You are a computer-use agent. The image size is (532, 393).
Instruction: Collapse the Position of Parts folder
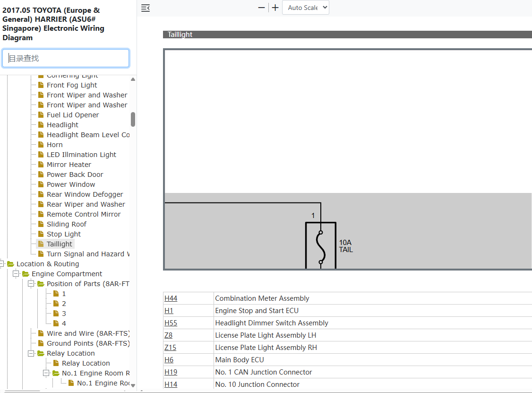(x=31, y=283)
